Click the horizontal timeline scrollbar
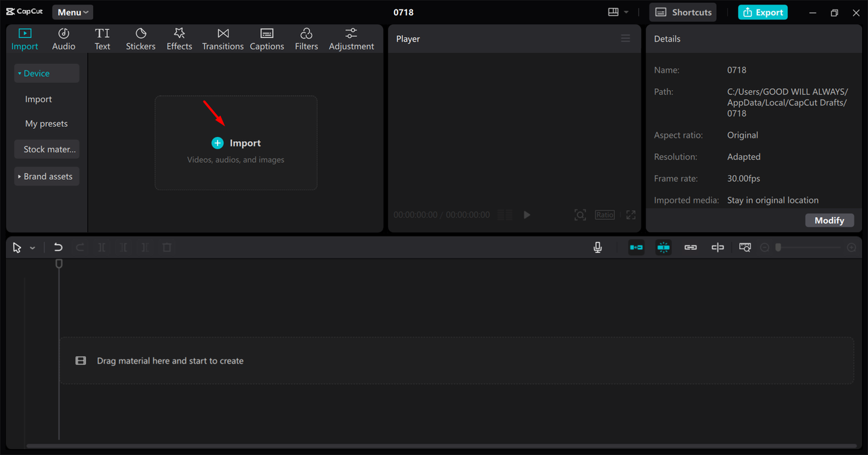 point(441,446)
